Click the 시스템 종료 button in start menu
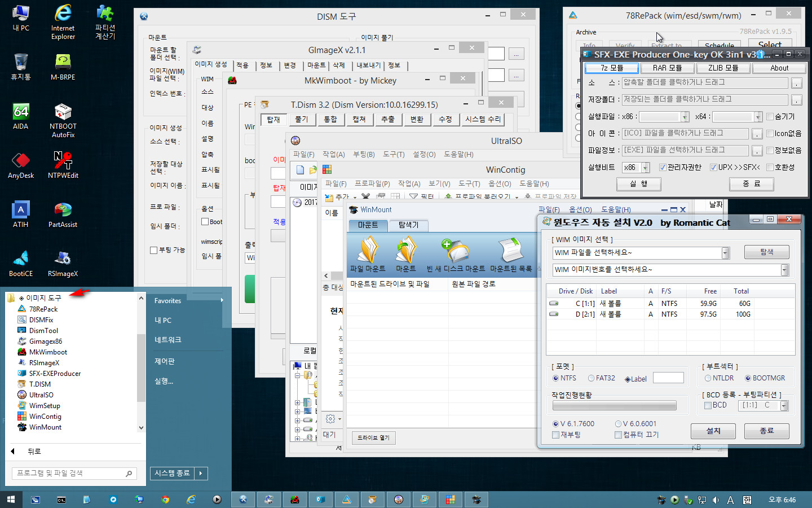 tap(172, 473)
